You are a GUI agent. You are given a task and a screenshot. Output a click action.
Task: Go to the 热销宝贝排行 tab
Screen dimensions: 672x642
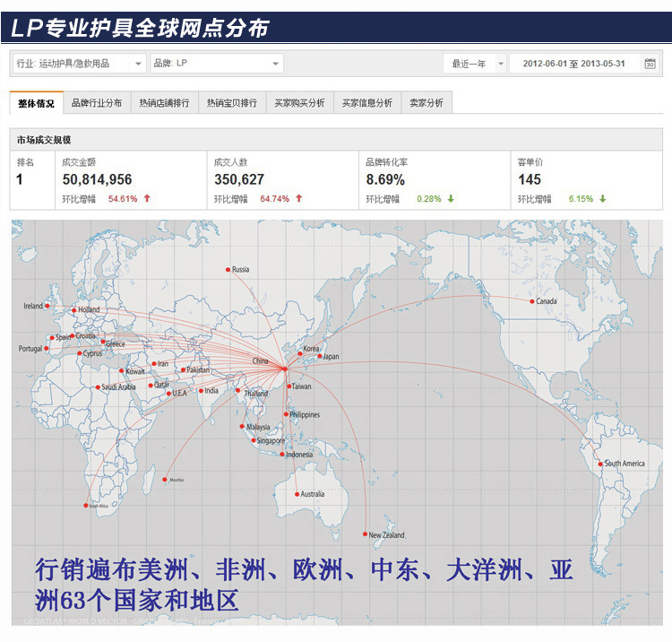point(232,103)
